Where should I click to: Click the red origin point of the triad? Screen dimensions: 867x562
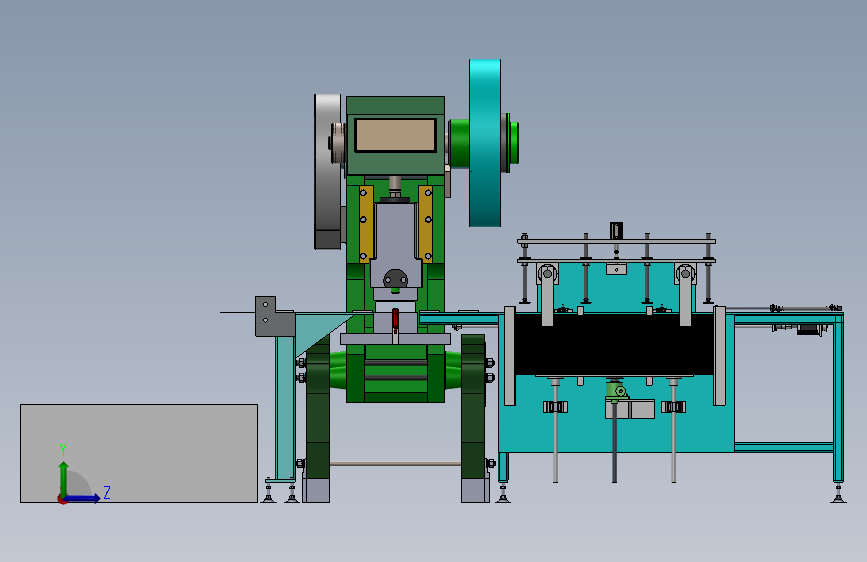click(62, 499)
